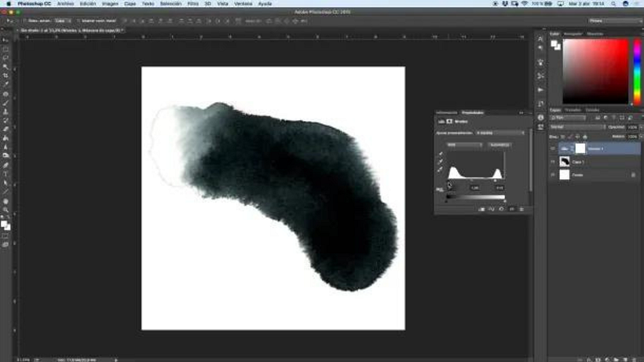Select the Zoom tool
The height and width of the screenshot is (362, 644).
point(5,210)
